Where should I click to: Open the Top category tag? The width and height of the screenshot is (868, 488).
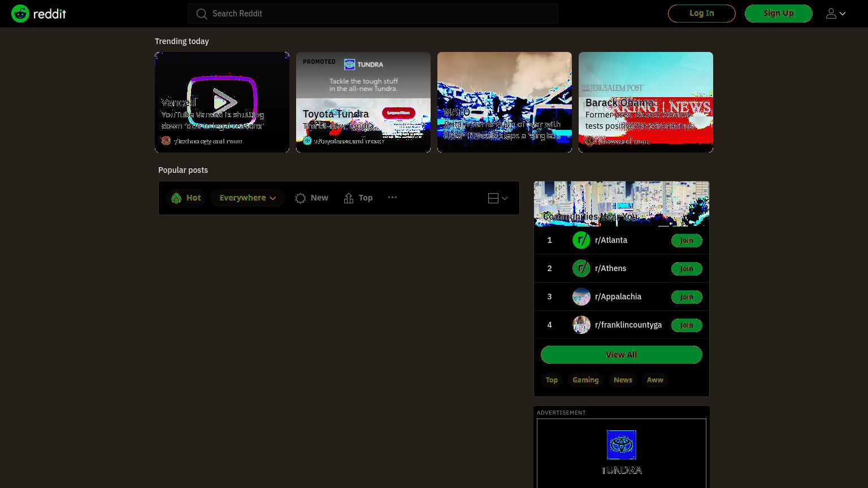click(x=552, y=380)
